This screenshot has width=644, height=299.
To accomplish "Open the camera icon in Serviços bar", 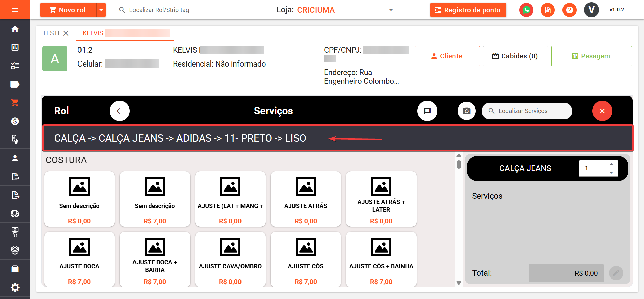I will coord(466,111).
